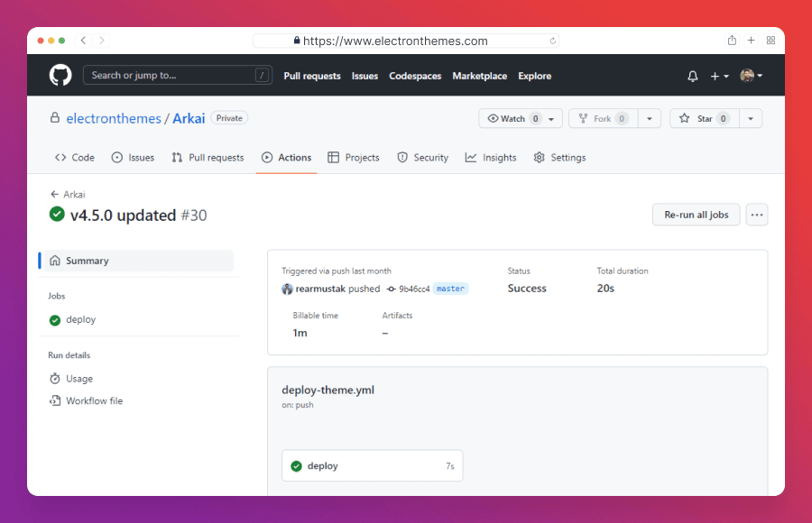Switch to the Actions tab

[286, 158]
